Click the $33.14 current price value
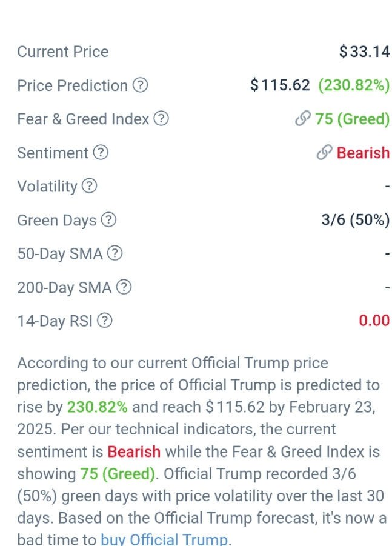Image resolution: width=392 pixels, height=546 pixels. tap(365, 52)
